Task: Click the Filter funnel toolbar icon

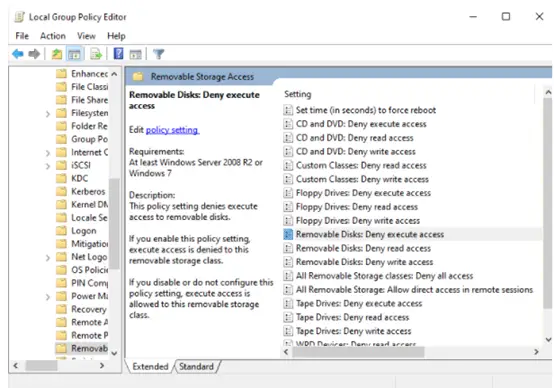Action: click(159, 54)
